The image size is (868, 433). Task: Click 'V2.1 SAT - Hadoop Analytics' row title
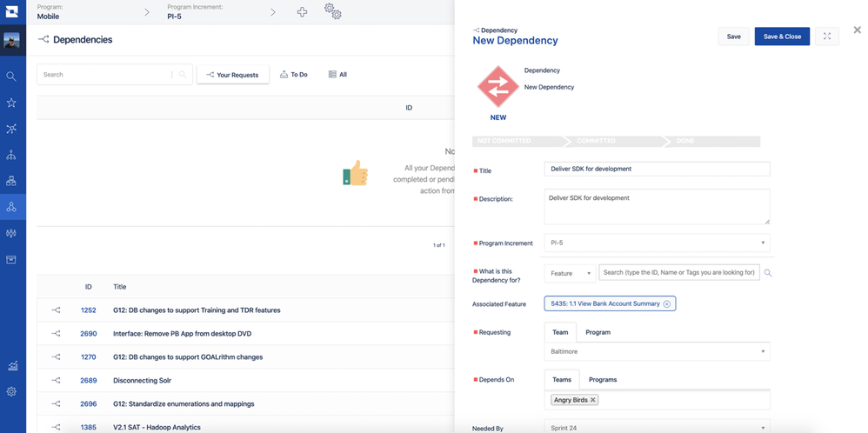tap(157, 428)
